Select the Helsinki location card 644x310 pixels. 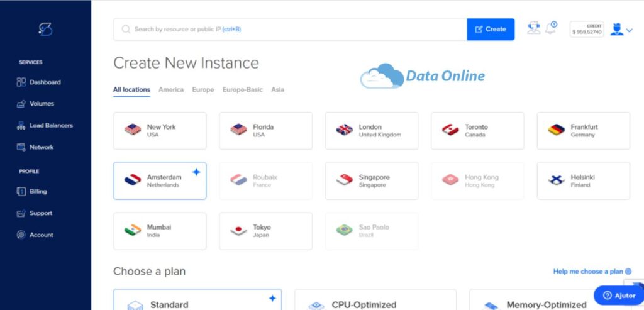(x=584, y=180)
